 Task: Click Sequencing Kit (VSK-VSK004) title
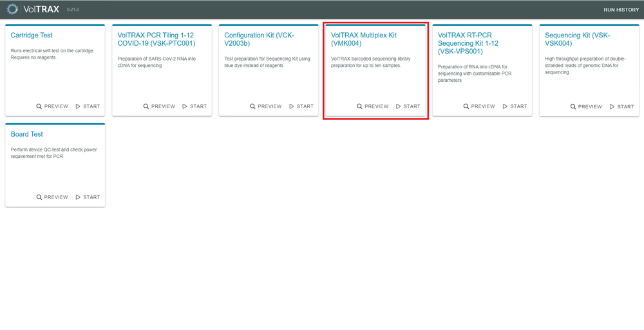coord(578,39)
